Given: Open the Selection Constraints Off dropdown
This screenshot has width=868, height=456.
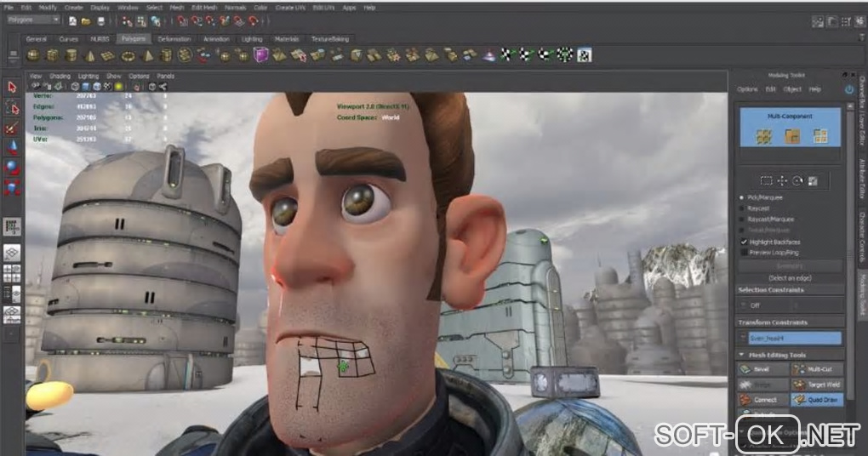Looking at the screenshot, I should [790, 305].
